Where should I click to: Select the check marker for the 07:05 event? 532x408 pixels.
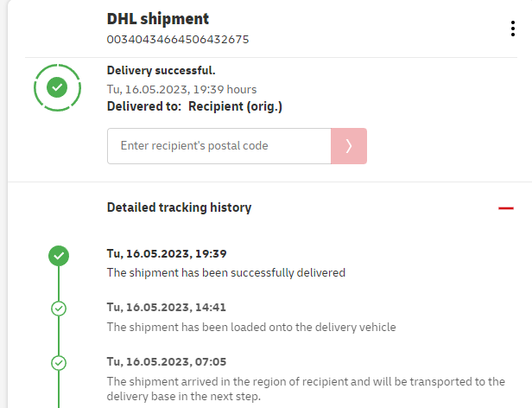click(x=59, y=362)
